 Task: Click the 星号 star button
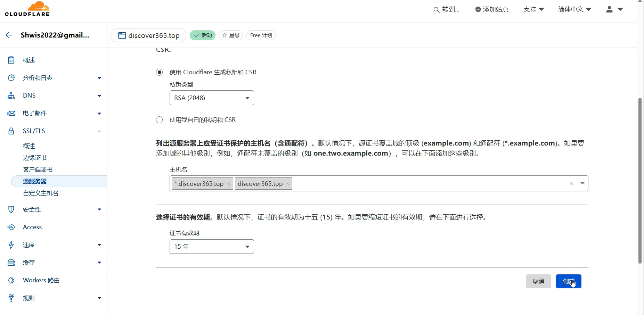point(231,35)
